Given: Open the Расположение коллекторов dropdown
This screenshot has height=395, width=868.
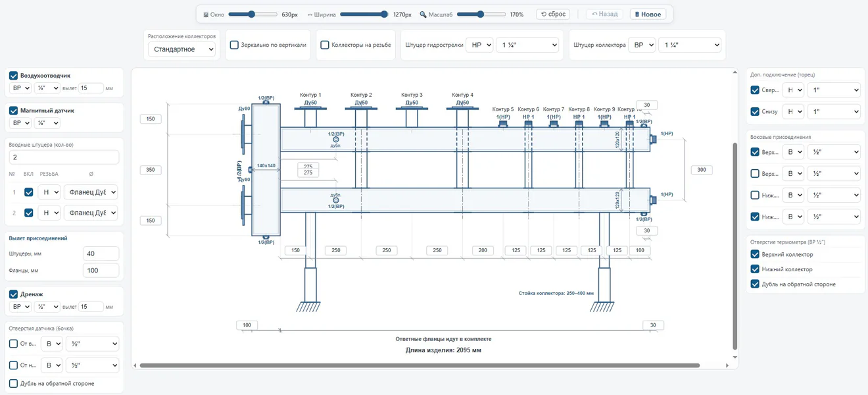Looking at the screenshot, I should coord(181,49).
